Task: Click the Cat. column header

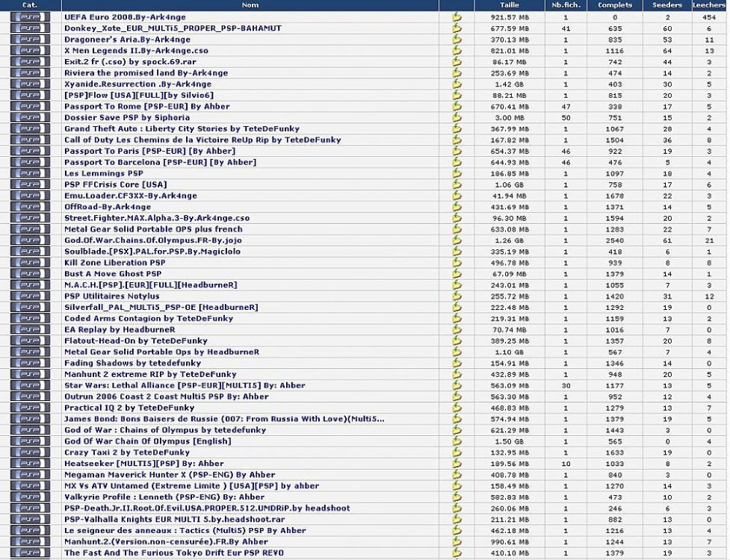Action: 30,5
